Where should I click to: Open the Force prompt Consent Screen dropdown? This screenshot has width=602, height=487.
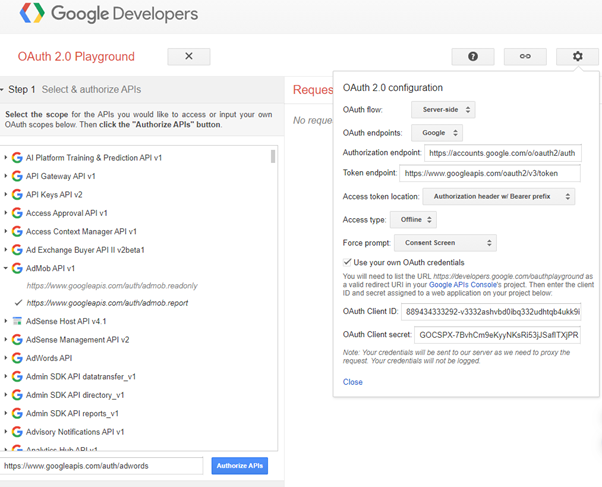pyautogui.click(x=445, y=243)
